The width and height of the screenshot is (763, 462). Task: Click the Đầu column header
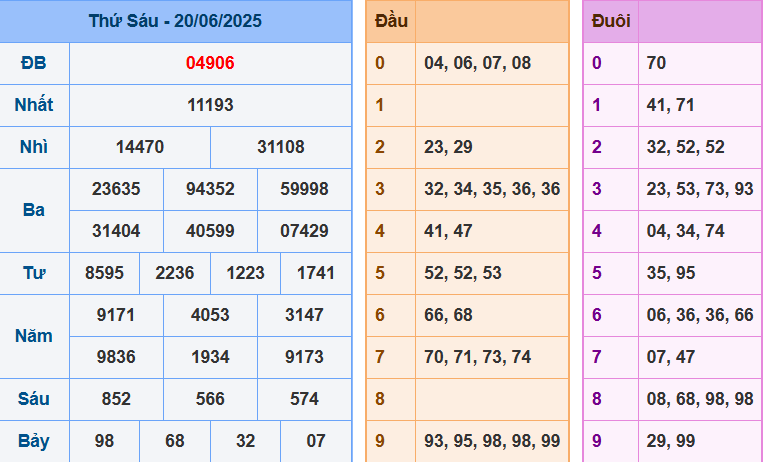[391, 21]
